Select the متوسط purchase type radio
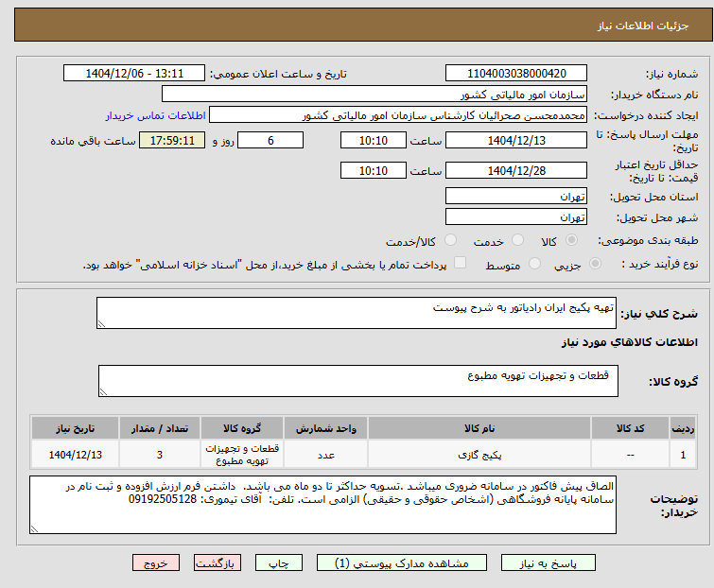This screenshot has width=714, height=588. click(x=534, y=264)
